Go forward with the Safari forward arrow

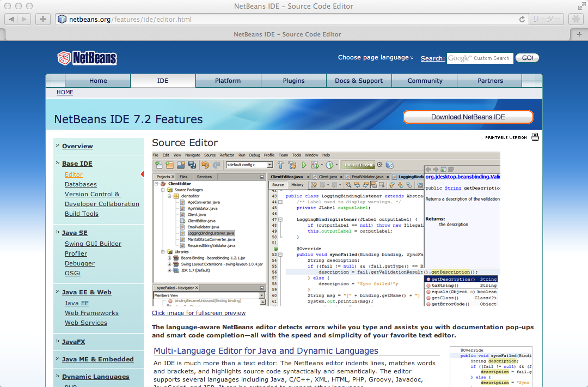coord(24,19)
